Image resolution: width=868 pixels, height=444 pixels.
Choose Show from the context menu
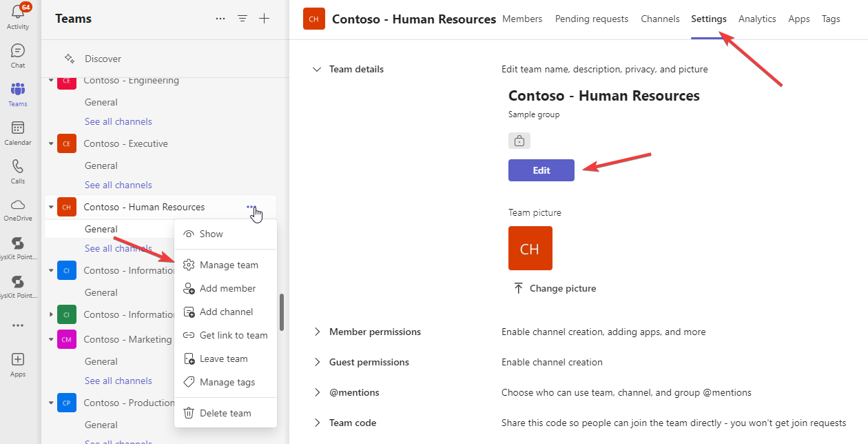(x=225, y=234)
